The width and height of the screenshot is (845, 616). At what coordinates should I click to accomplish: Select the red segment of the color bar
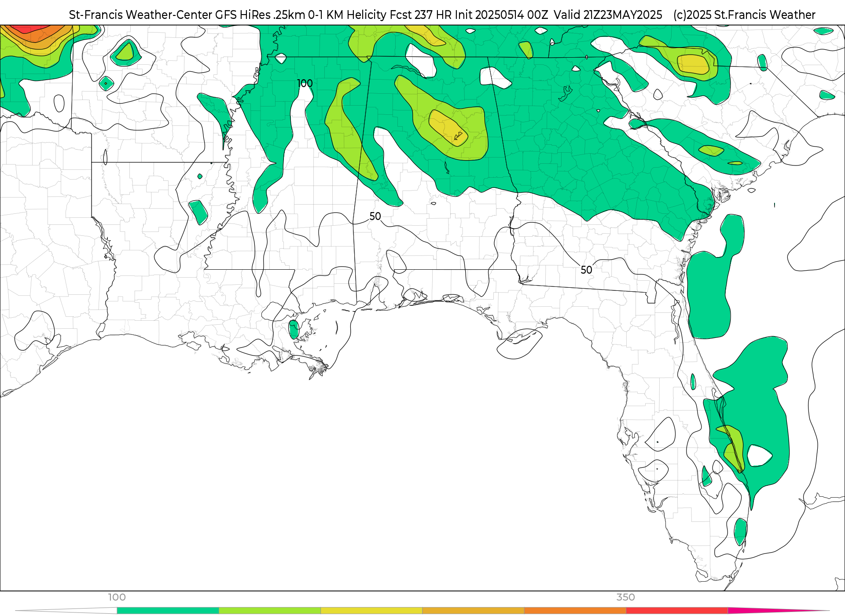click(677, 611)
